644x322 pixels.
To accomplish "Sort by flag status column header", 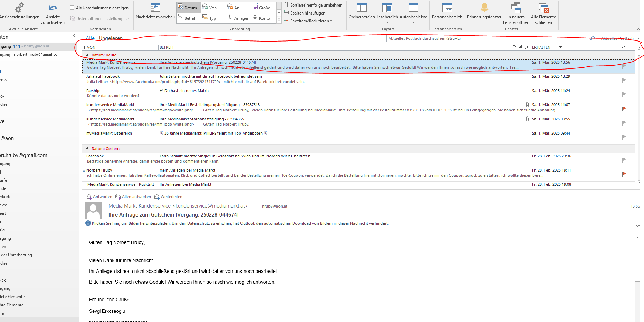I will [x=623, y=47].
